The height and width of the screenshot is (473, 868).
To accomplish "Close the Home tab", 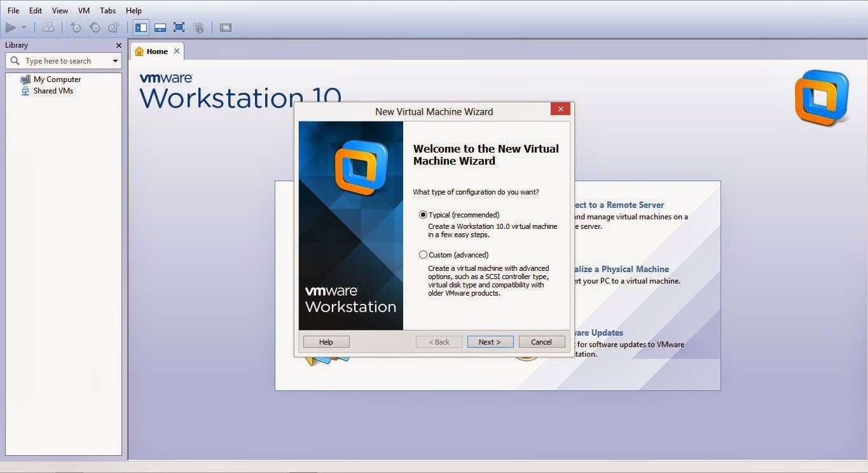I will pyautogui.click(x=177, y=51).
